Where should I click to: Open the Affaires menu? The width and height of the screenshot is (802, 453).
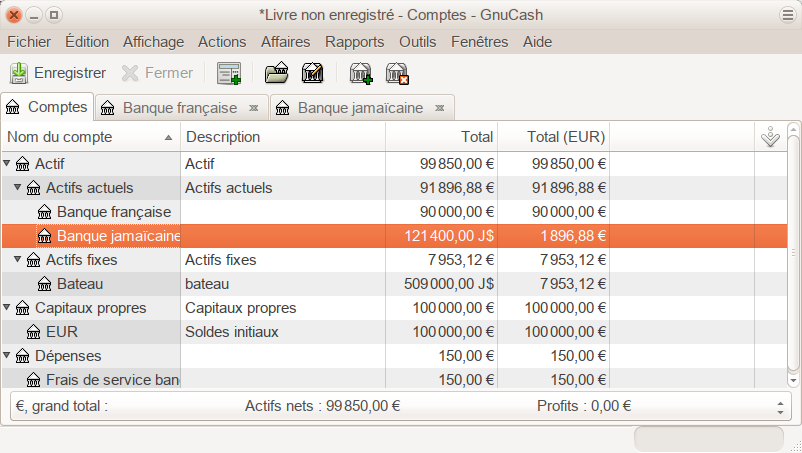(x=285, y=42)
